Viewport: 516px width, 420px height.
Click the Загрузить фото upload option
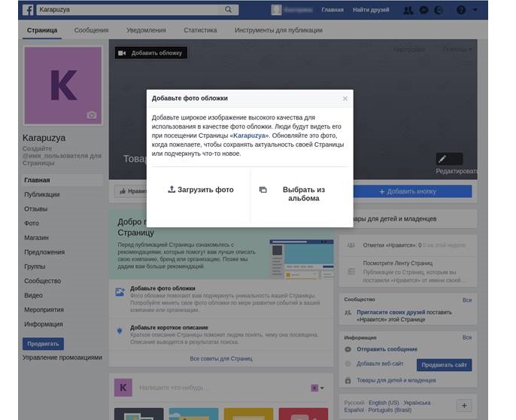point(200,190)
